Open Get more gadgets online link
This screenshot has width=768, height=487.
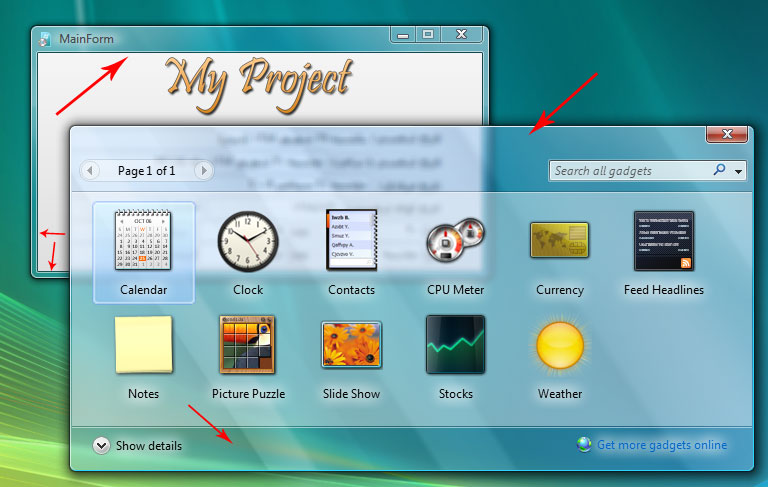pyautogui.click(x=662, y=445)
